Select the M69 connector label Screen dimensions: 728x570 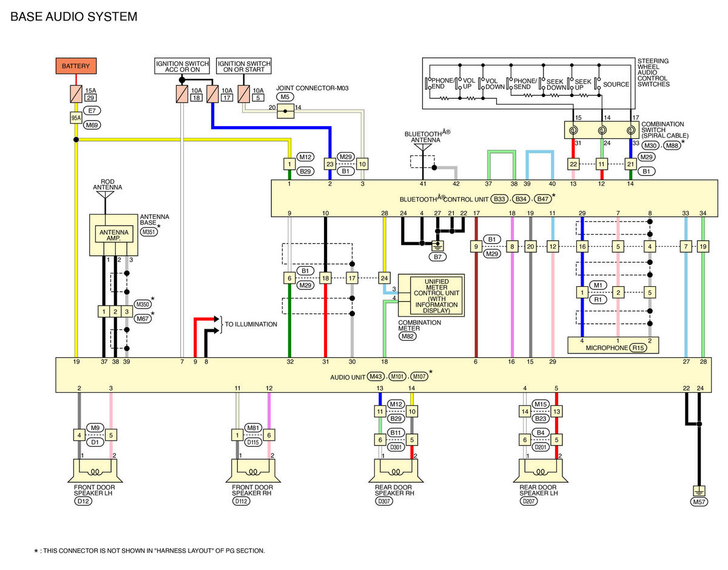coord(92,126)
